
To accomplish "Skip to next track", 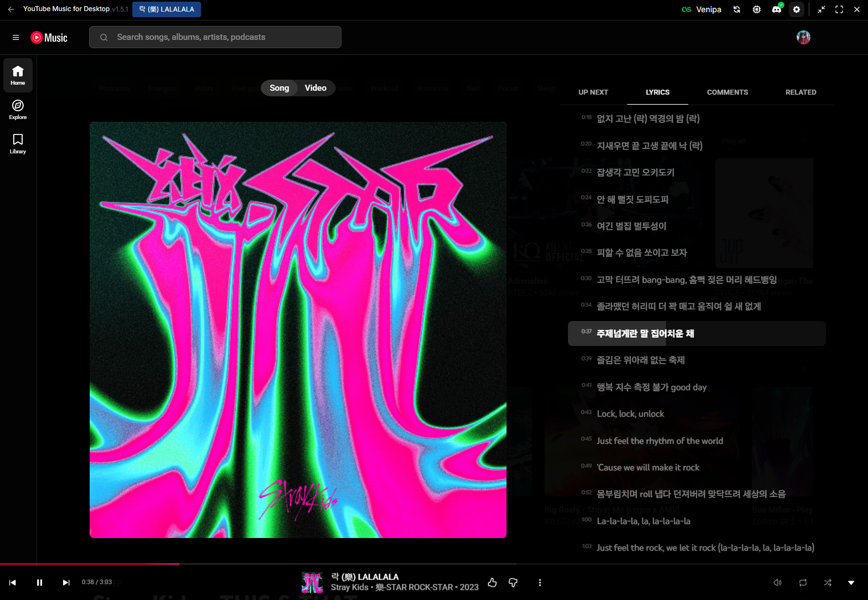I will 66,582.
